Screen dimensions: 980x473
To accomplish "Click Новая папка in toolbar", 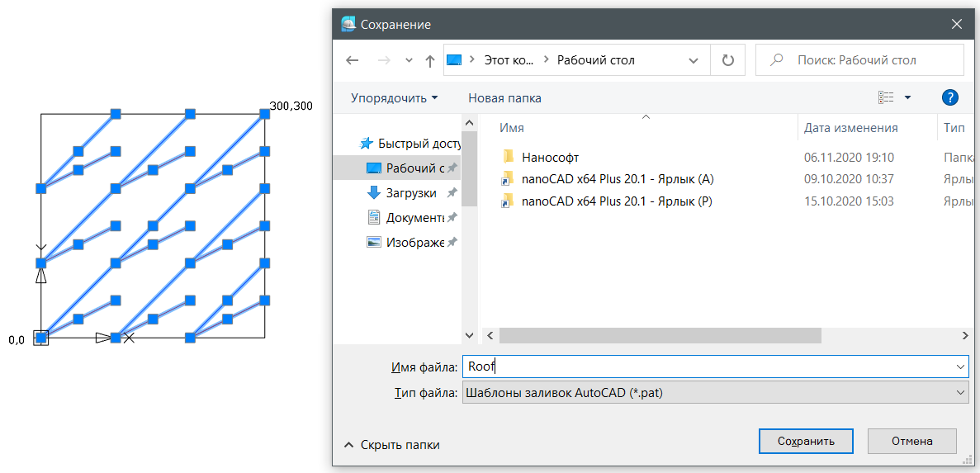I will (504, 97).
